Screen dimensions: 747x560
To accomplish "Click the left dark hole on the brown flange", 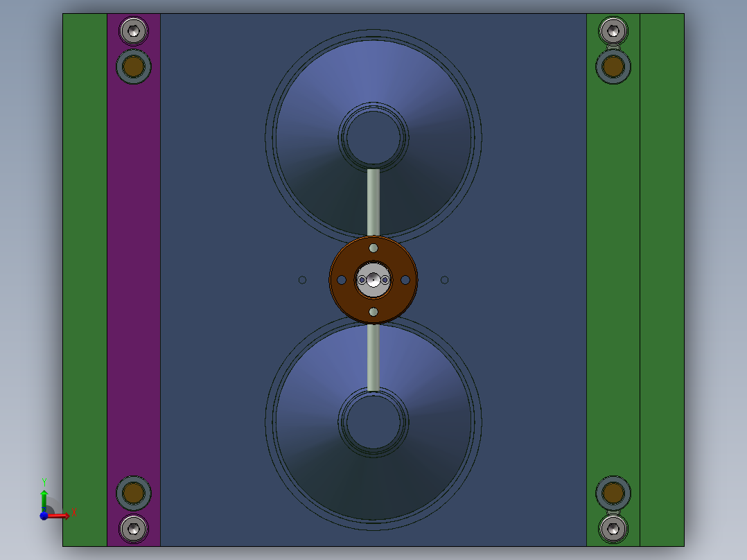I will pyautogui.click(x=342, y=280).
